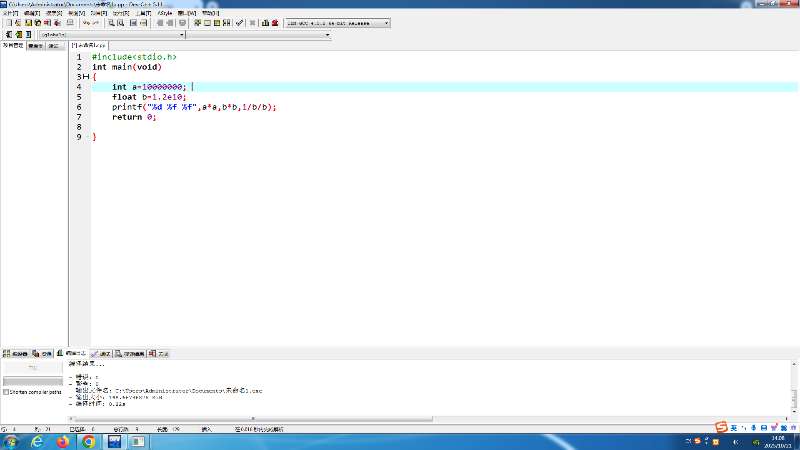Viewport: 800px width, 450px height.
Task: Switch to the class view side tab
Action: tap(36, 46)
